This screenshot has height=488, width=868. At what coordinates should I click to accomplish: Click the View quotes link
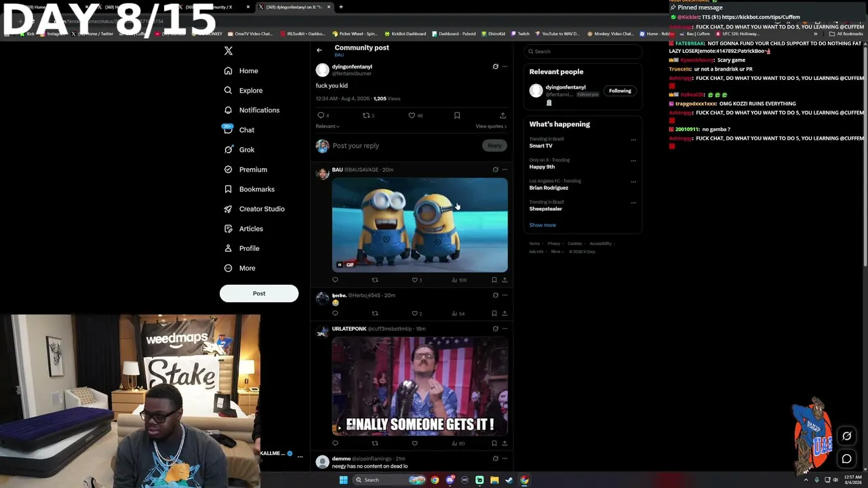point(491,126)
